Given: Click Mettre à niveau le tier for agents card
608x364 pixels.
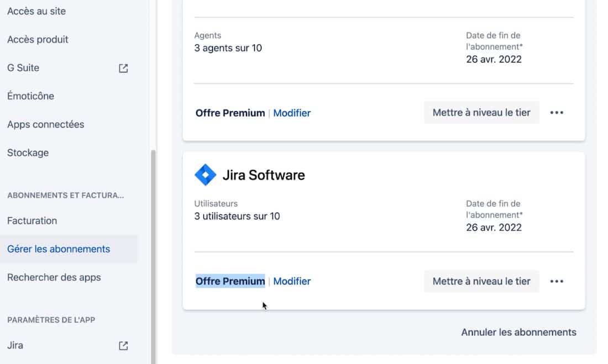Looking at the screenshot, I should coord(481,113).
